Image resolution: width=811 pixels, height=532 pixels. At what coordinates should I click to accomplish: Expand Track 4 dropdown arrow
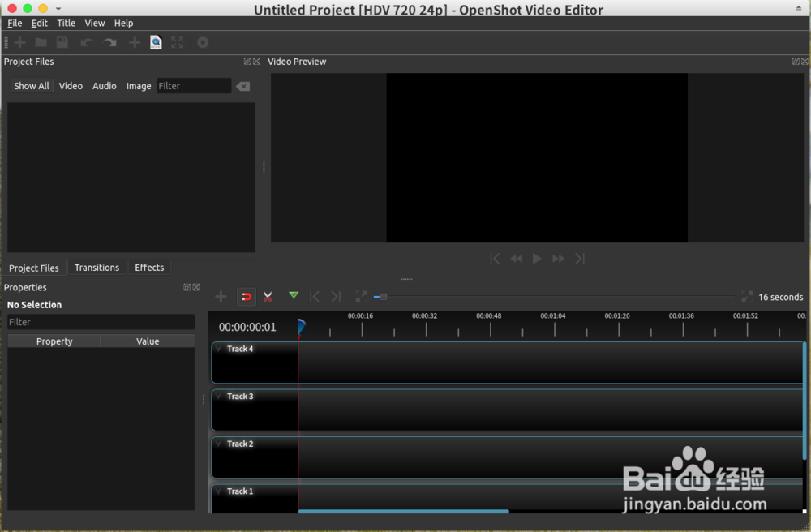pos(219,349)
